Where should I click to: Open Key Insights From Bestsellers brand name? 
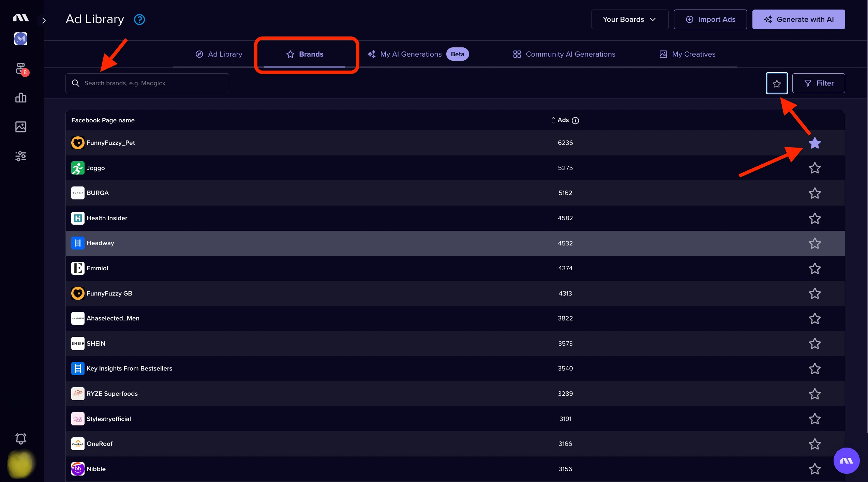click(x=129, y=368)
